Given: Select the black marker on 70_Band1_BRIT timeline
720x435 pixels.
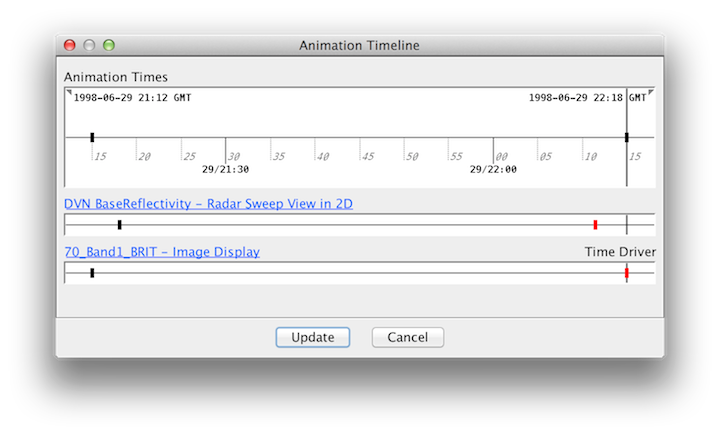Looking at the screenshot, I should pos(92,272).
